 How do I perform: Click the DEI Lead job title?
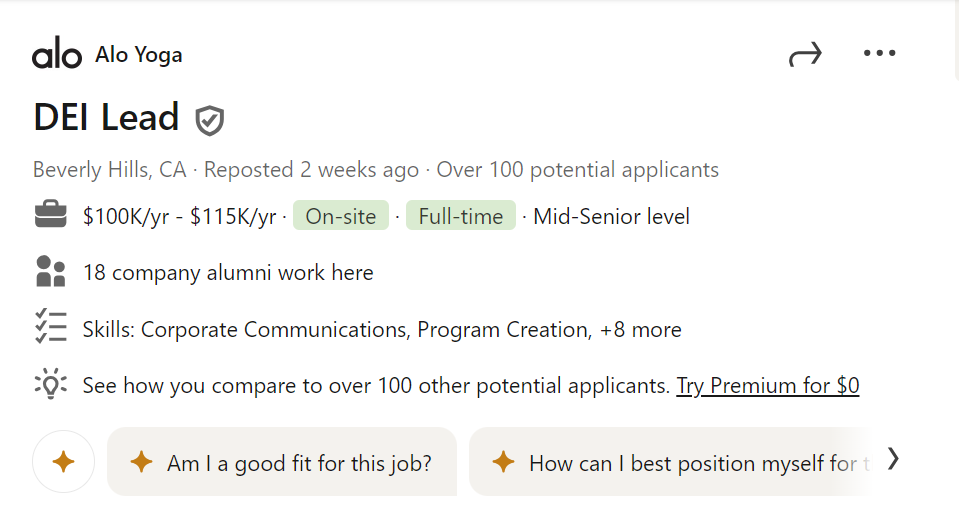106,118
